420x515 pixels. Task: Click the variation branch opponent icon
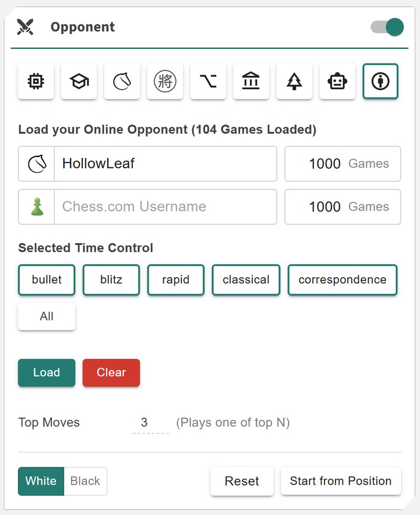[x=208, y=81]
